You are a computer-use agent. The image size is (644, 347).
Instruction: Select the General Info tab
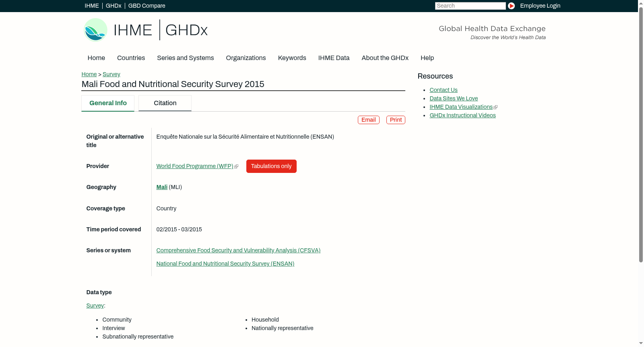[108, 103]
